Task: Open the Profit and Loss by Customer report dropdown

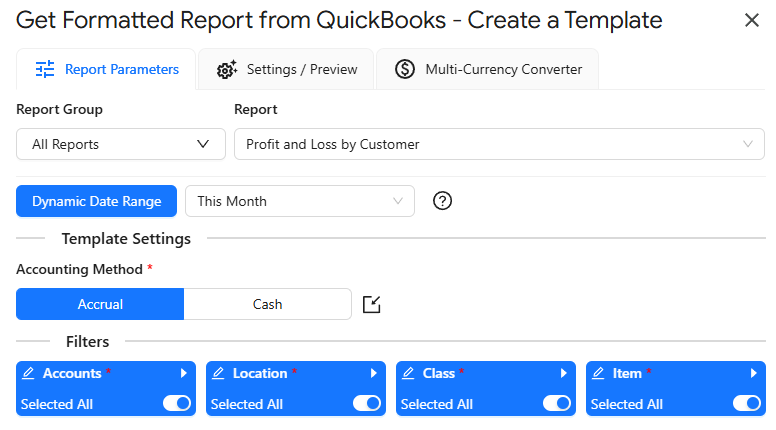Action: (499, 144)
